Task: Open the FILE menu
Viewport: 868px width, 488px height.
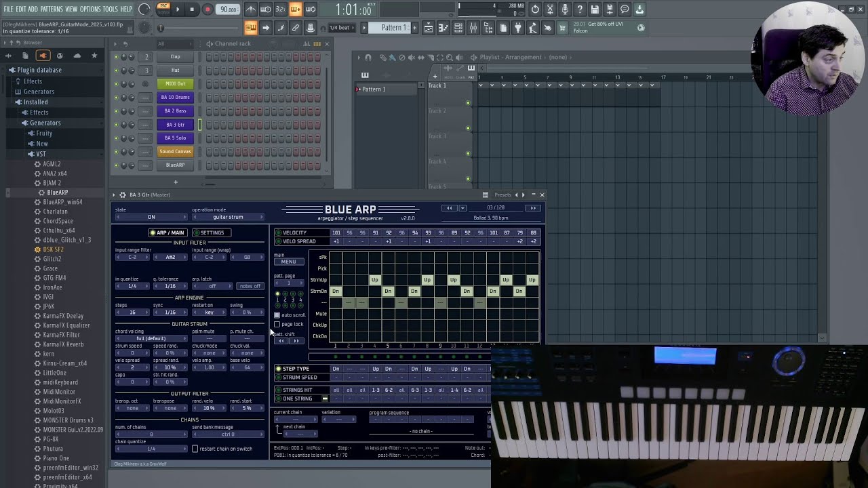Action: (x=8, y=9)
